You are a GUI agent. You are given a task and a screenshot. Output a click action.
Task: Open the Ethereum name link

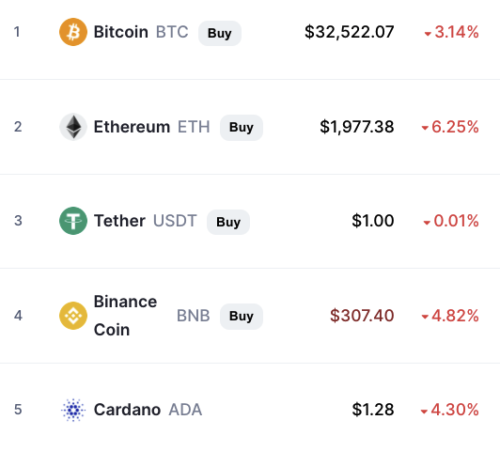pos(132,127)
